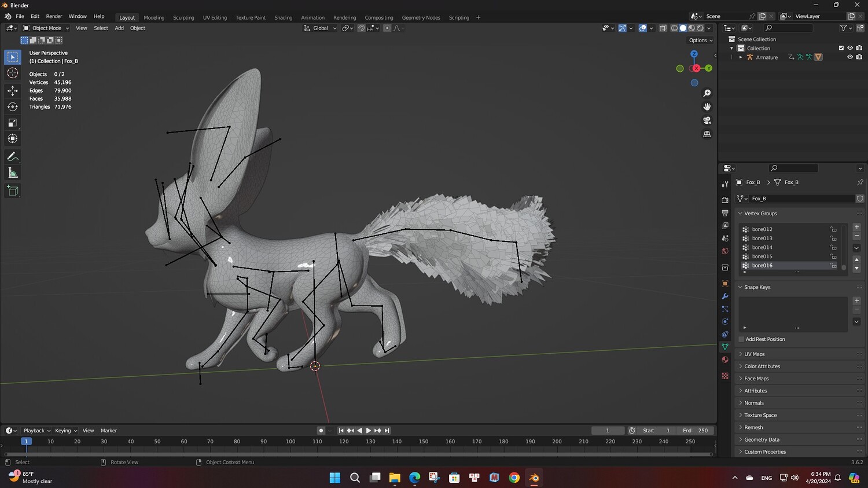Click the Select Box tool
This screenshot has width=868, height=488.
click(x=13, y=57)
